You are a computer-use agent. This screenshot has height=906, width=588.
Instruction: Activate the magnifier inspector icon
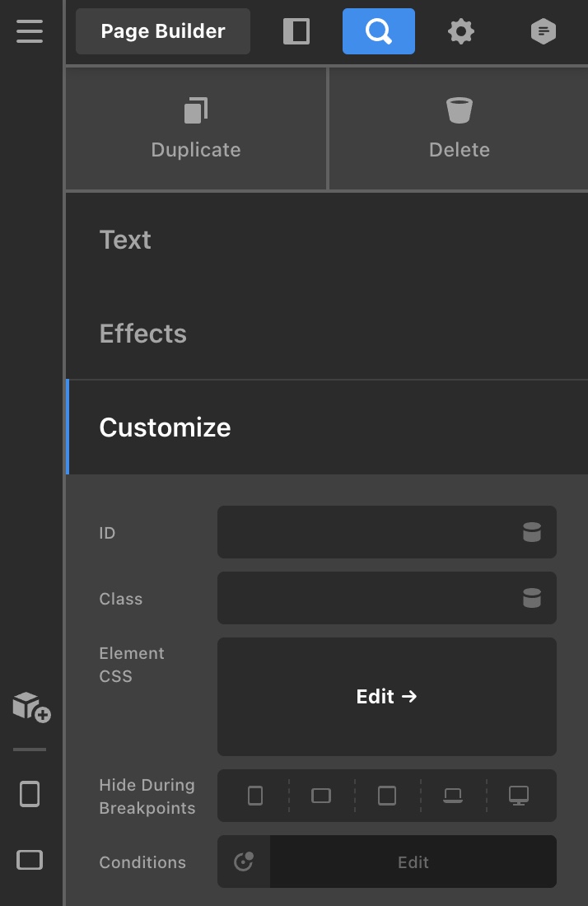point(378,31)
